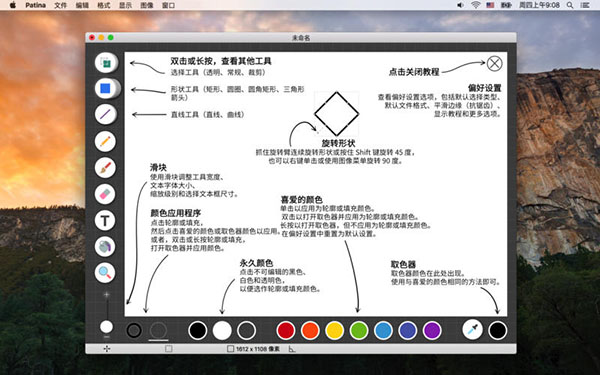Select the paint bucket fill tool
The height and width of the screenshot is (375, 600).
105,246
